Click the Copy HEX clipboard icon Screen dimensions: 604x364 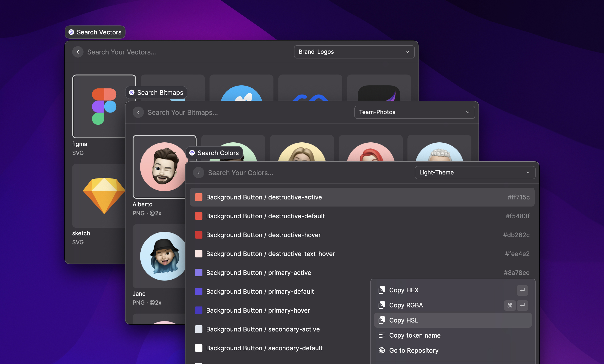382,290
